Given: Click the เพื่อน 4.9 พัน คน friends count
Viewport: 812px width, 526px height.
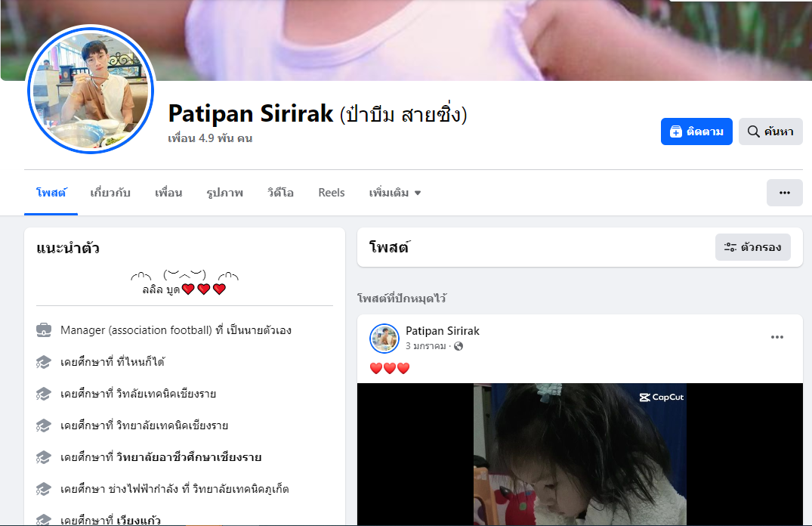Looking at the screenshot, I should click(x=210, y=138).
